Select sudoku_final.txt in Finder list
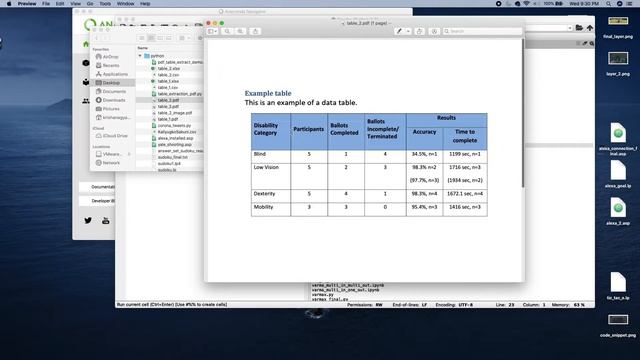Image resolution: width=640 pixels, height=360 pixels. [173, 157]
